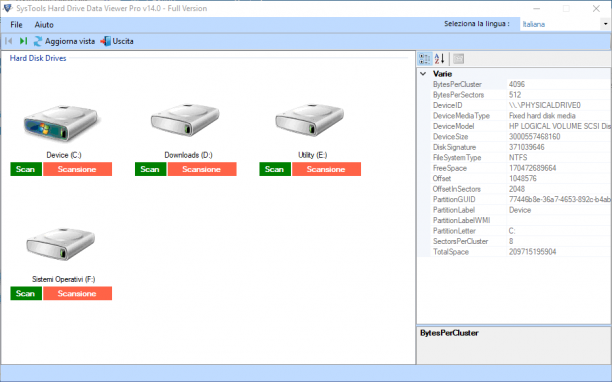The width and height of the screenshot is (612, 382).
Task: Click the Device (C:) drive label
Action: click(64, 155)
